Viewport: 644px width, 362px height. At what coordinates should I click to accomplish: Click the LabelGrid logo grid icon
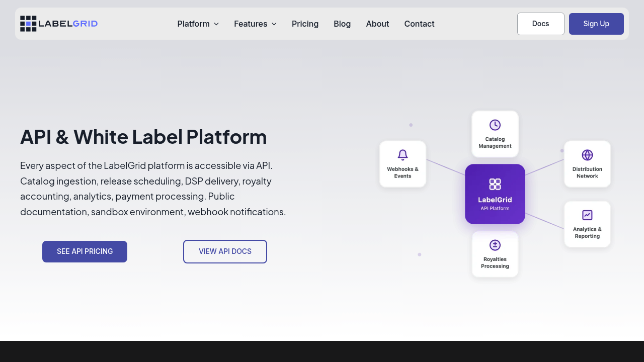tap(28, 24)
